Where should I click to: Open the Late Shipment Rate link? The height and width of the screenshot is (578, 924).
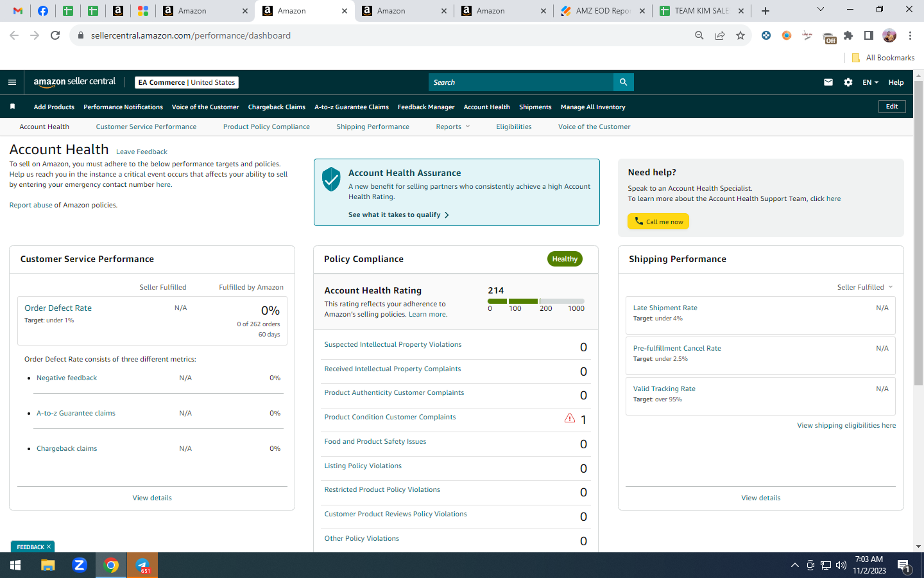pyautogui.click(x=665, y=308)
